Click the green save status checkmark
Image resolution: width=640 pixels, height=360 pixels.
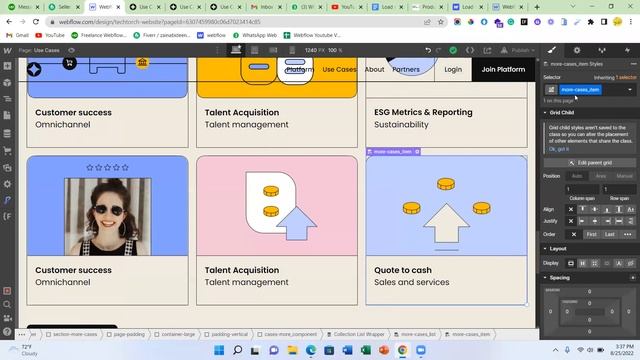pyautogui.click(x=453, y=50)
